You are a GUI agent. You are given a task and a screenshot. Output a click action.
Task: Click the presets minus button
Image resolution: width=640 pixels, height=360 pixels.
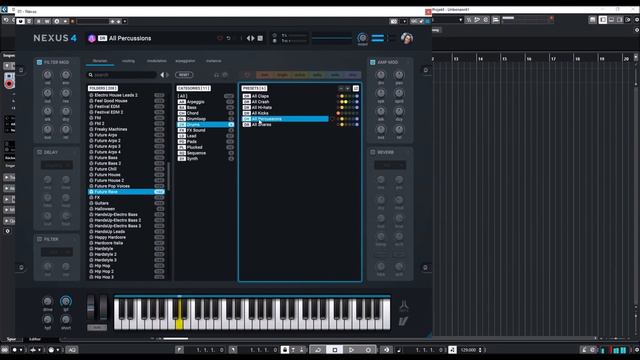(341, 88)
